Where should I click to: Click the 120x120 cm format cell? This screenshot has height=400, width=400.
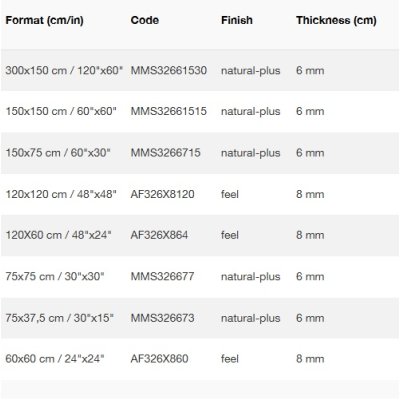click(61, 194)
